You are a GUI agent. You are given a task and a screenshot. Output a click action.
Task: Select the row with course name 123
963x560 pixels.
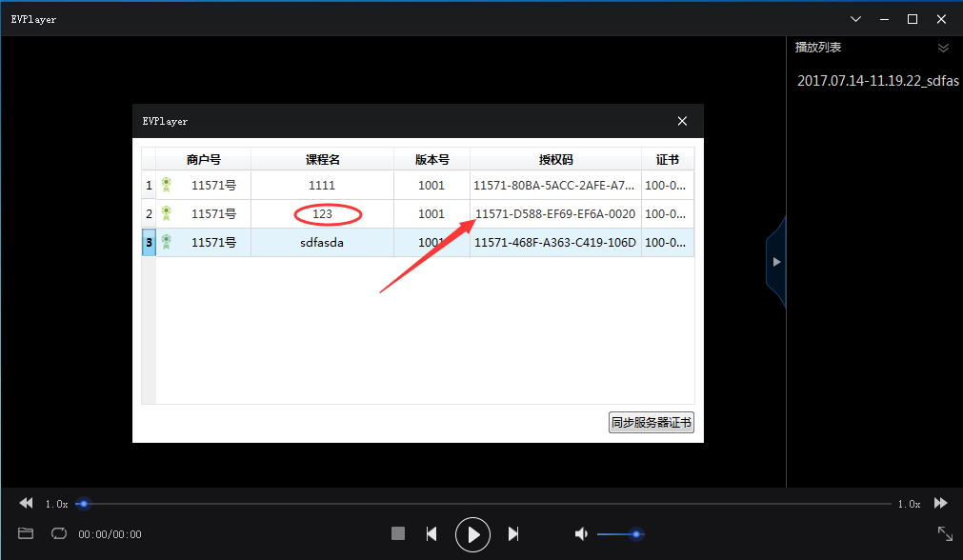click(x=324, y=213)
